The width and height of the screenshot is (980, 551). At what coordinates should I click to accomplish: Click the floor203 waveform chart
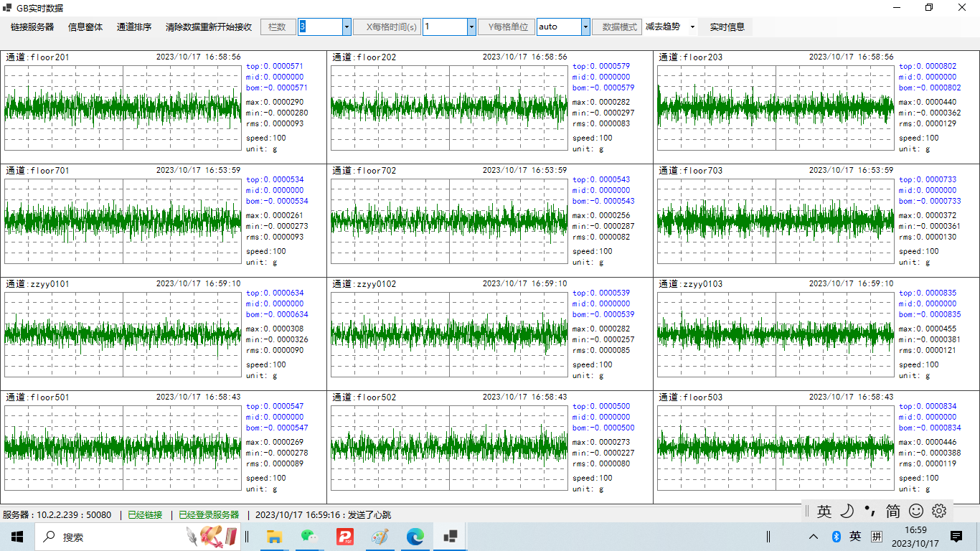point(776,107)
